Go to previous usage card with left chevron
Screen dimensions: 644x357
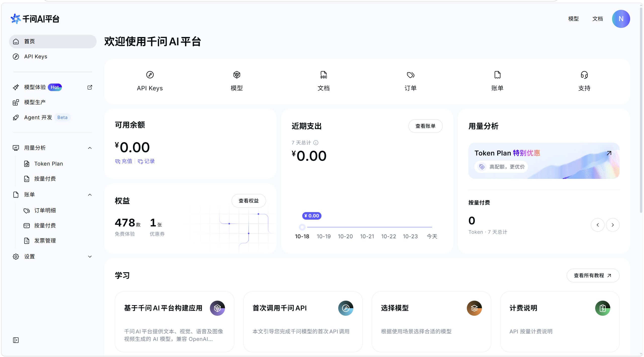[x=597, y=225]
